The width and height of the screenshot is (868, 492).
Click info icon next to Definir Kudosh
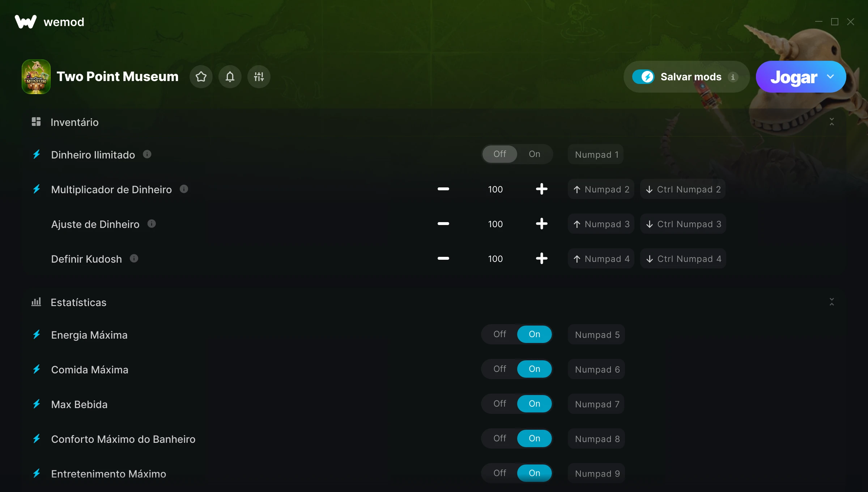click(x=134, y=259)
